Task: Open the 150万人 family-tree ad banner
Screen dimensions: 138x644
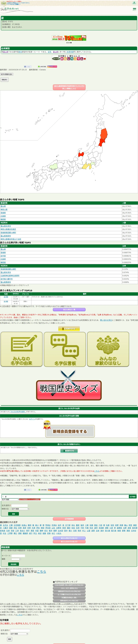Action: [69, 38]
